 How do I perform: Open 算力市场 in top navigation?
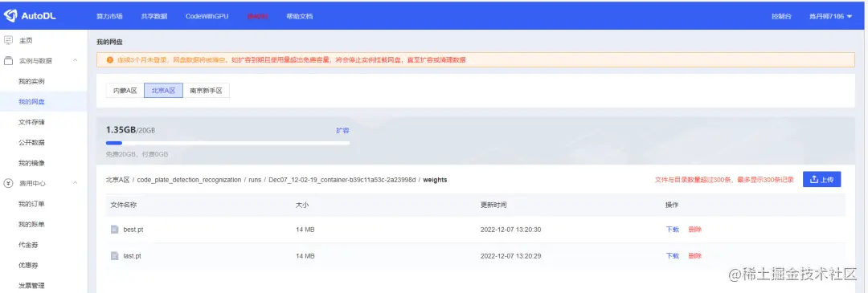click(x=109, y=17)
